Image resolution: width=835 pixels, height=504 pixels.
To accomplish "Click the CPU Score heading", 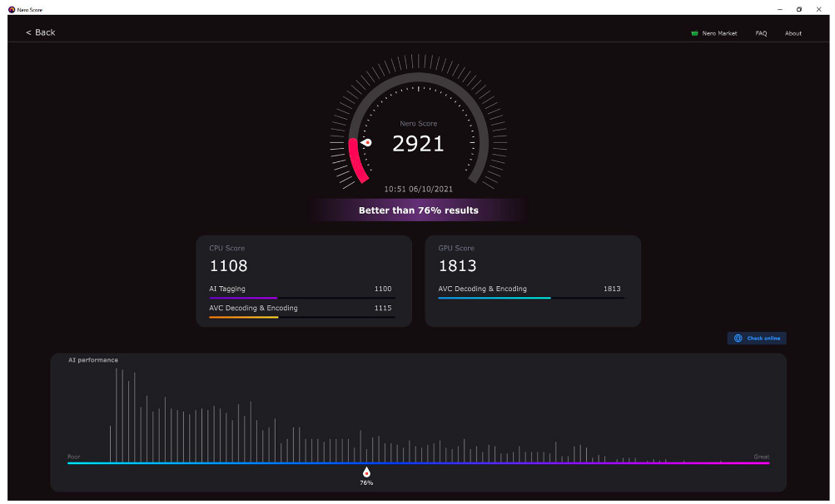I will coord(226,248).
